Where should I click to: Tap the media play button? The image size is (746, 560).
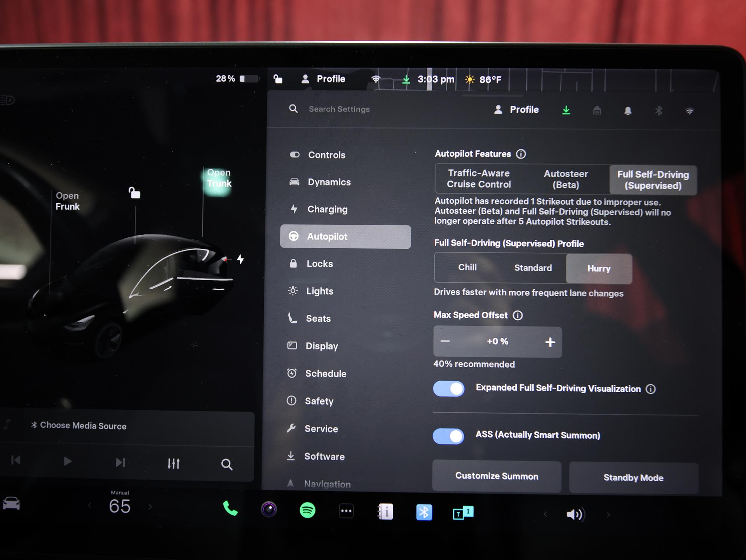tap(67, 461)
